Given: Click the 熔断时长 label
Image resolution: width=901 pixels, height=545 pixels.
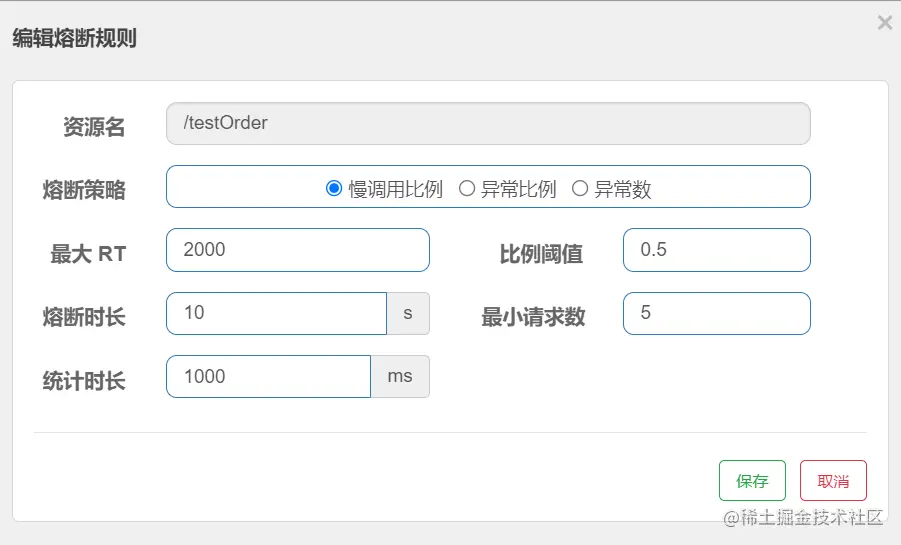Looking at the screenshot, I should 84,317.
